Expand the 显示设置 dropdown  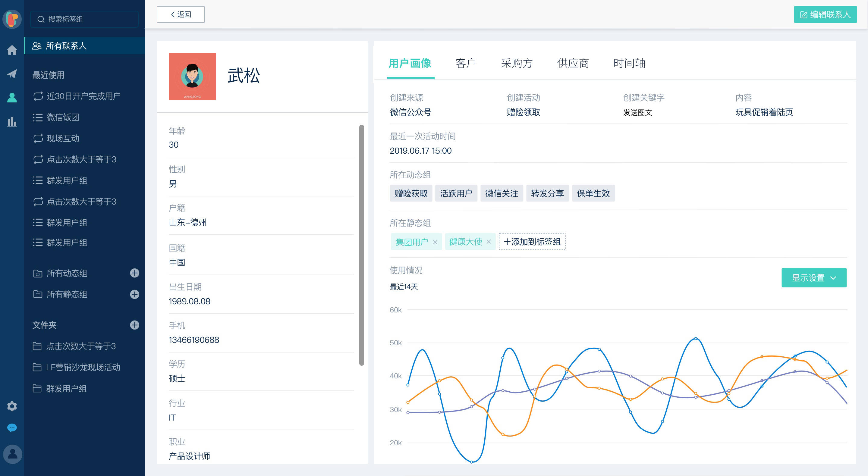tap(814, 277)
